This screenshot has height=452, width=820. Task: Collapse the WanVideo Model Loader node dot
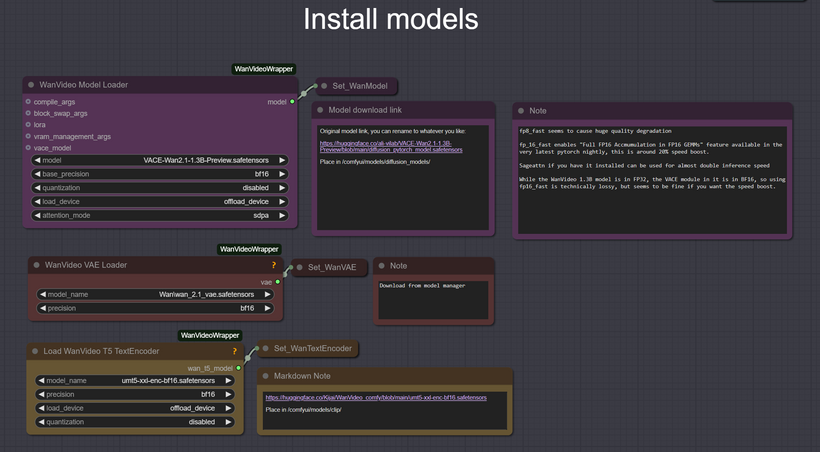coord(31,85)
